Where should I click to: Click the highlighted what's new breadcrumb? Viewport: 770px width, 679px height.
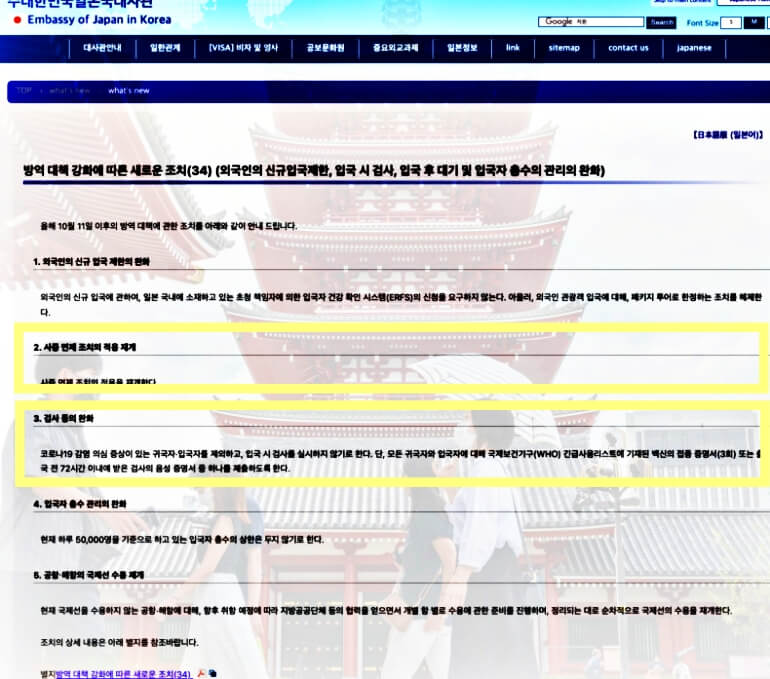[x=129, y=91]
